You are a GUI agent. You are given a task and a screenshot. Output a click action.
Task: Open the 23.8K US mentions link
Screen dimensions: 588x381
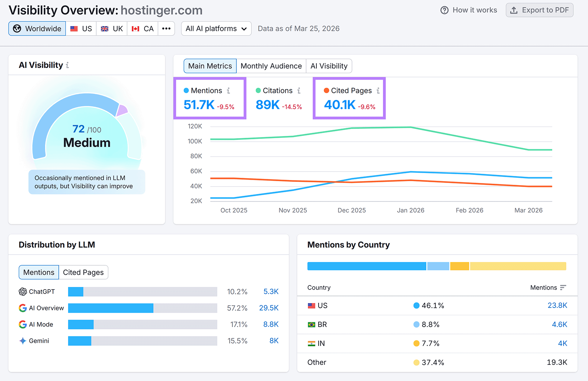pyautogui.click(x=558, y=305)
